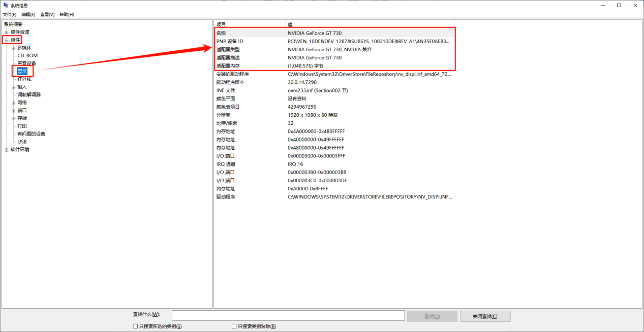This screenshot has height=332, width=644.
Task: Click the 适配器描述 value NVIDIA GeForce GT 730
Action: (315, 58)
